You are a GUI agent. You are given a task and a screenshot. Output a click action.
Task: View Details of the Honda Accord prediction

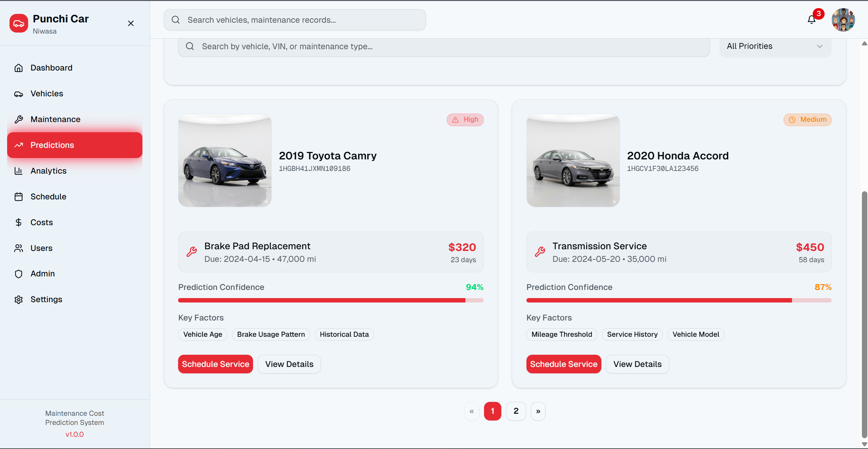coord(637,364)
